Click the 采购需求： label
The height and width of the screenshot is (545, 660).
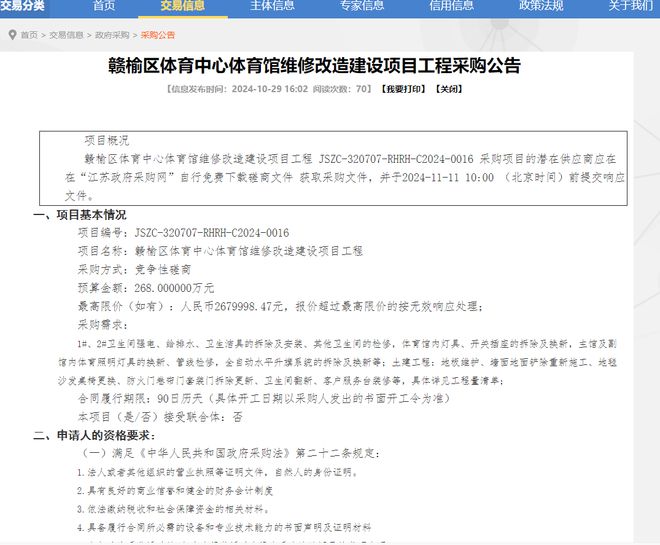click(x=103, y=325)
